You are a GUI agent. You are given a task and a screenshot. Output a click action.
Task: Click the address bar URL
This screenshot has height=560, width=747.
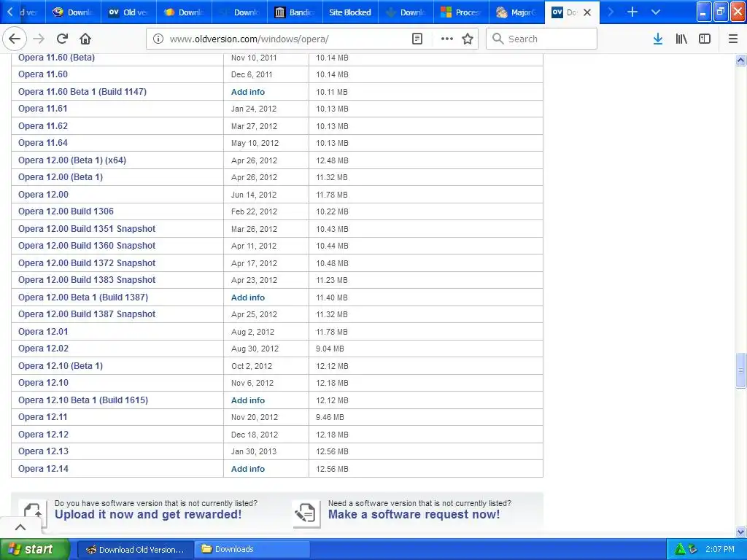[249, 39]
